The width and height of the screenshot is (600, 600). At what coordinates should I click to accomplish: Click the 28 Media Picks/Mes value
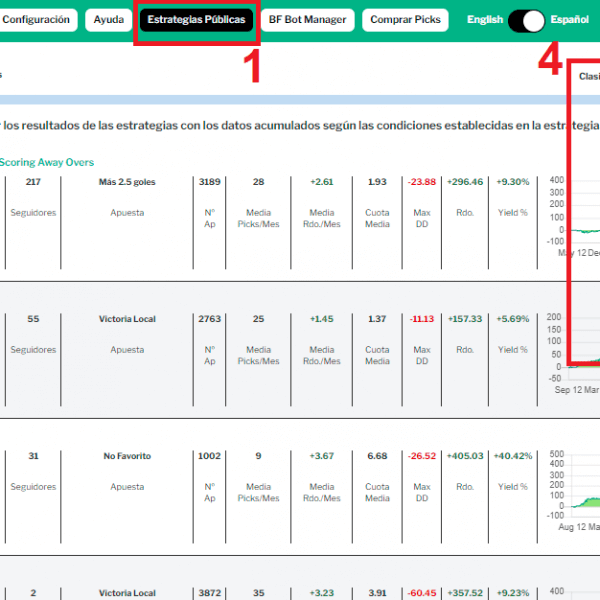click(258, 182)
